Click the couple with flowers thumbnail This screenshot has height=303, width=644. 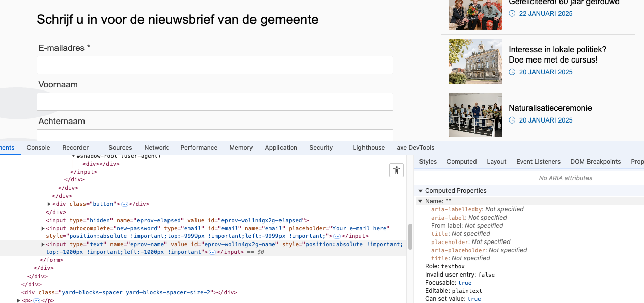(x=475, y=15)
